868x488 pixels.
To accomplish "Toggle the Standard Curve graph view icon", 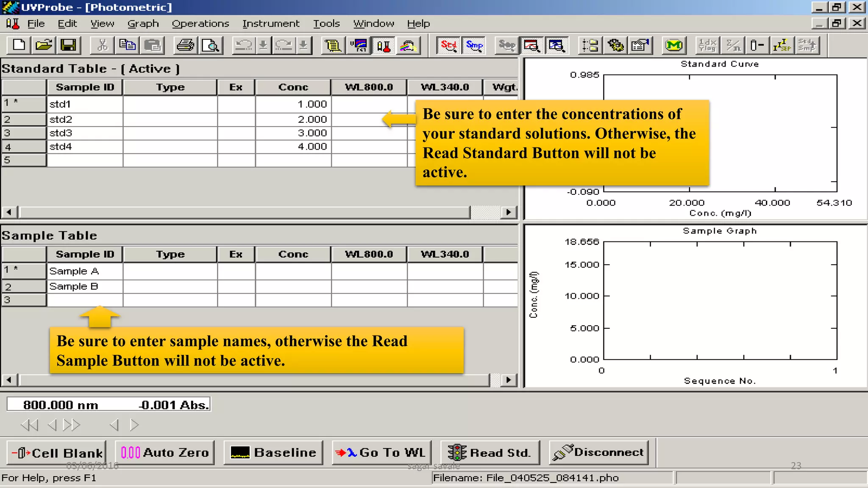I will [x=532, y=45].
